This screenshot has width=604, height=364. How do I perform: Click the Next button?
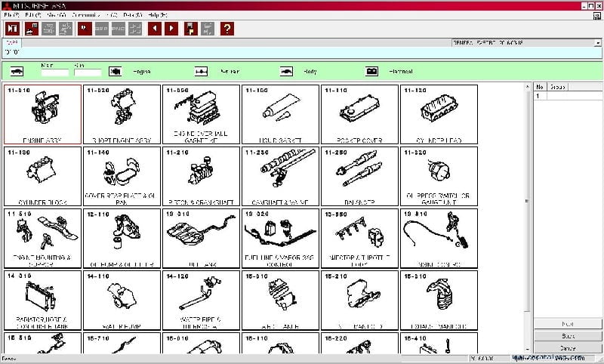(x=568, y=323)
